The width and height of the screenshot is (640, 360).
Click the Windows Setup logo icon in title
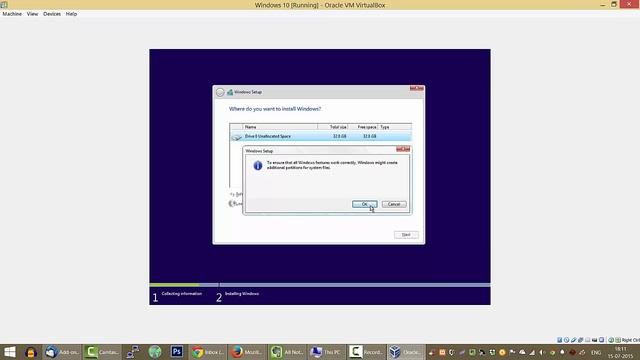230,93
